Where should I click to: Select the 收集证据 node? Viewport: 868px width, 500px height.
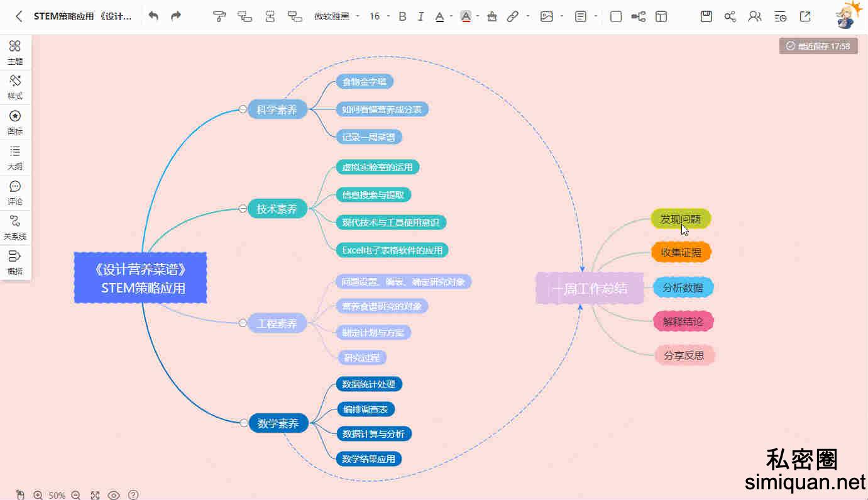(x=681, y=253)
